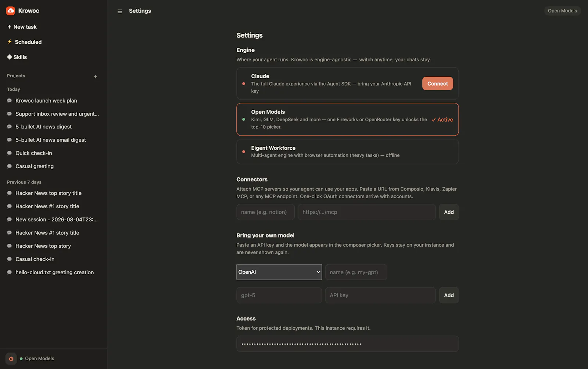588x369 pixels.
Task: Click the Previous 7 days heading
Action: click(x=24, y=182)
